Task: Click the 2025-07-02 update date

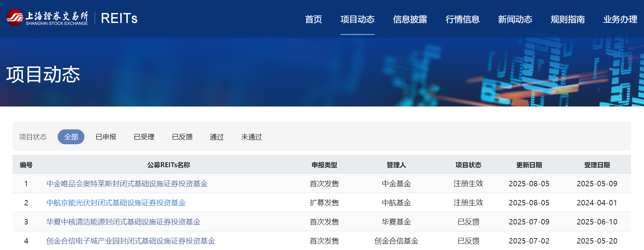Action: tap(529, 241)
